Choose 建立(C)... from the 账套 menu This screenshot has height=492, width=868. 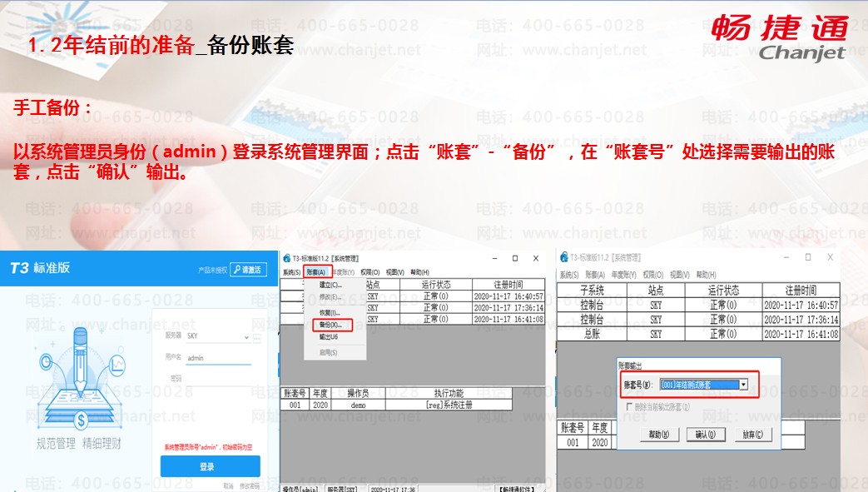[330, 285]
